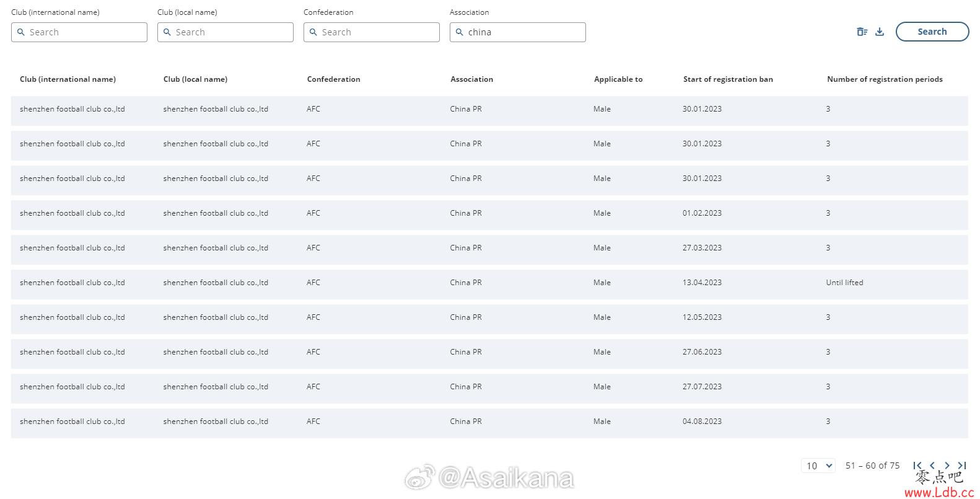Select the date cell '27.07.2023'
Viewport: 980px width, 499px height.
702,387
